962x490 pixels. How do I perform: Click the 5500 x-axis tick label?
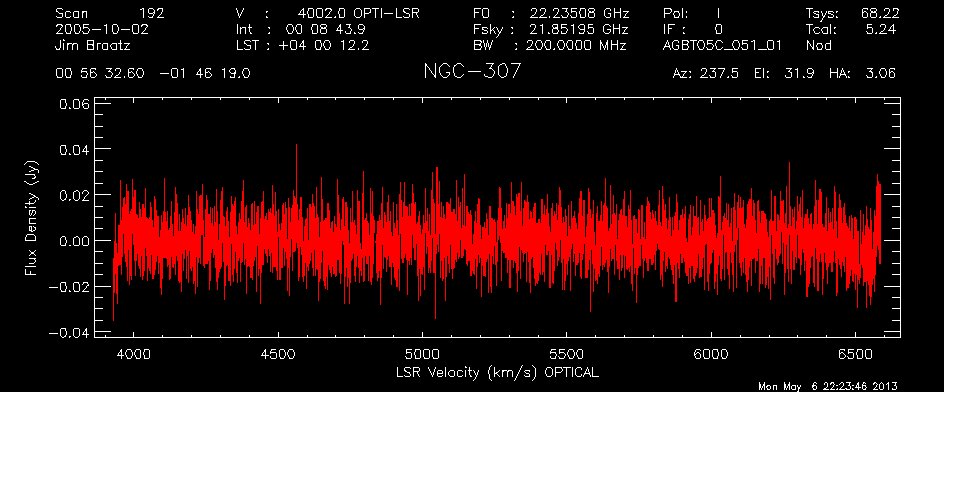tap(566, 354)
